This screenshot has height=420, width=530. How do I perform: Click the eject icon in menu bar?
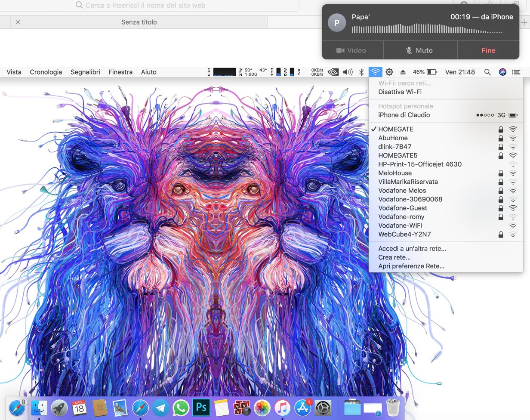pyautogui.click(x=403, y=72)
